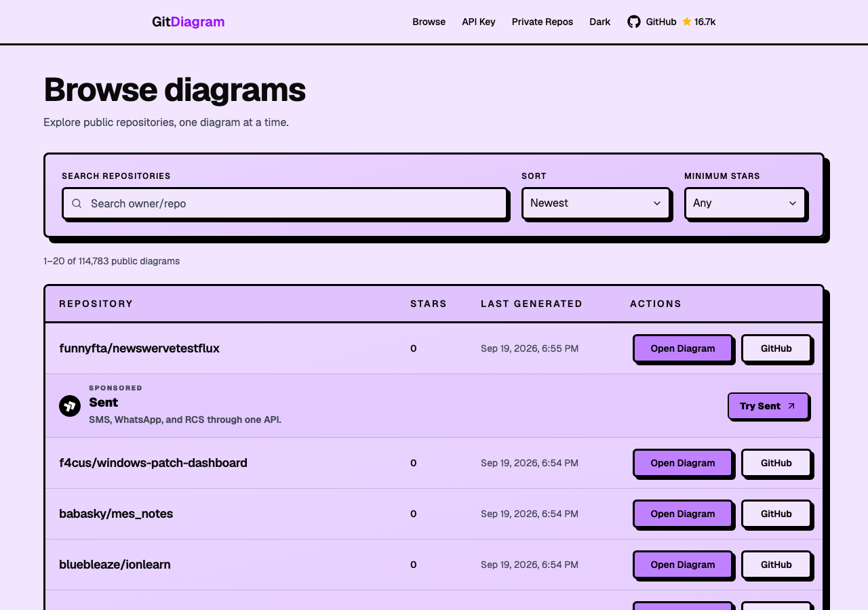Open Diagram for bluebleaze/ionlearn
The height and width of the screenshot is (610, 868).
tap(683, 565)
